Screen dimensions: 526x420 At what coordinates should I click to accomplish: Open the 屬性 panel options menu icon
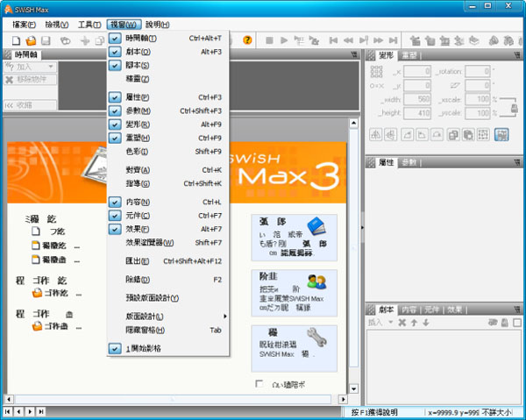[517, 163]
